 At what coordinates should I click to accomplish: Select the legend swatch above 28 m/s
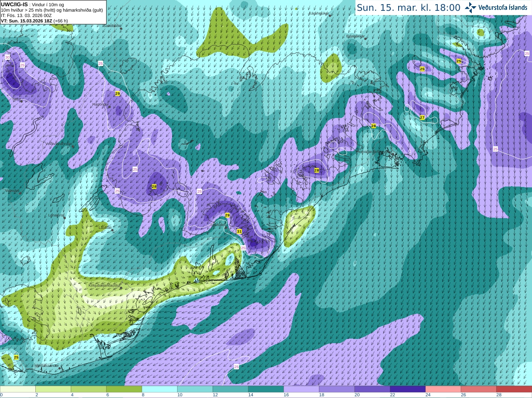514,389
